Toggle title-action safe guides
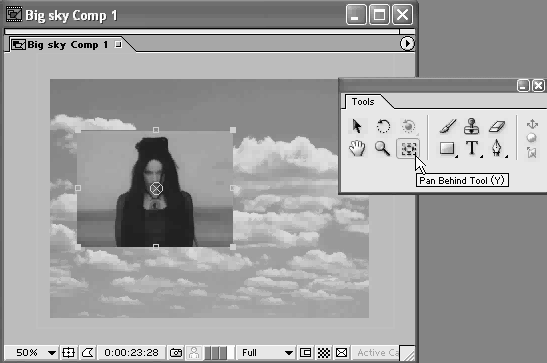 tap(68, 353)
